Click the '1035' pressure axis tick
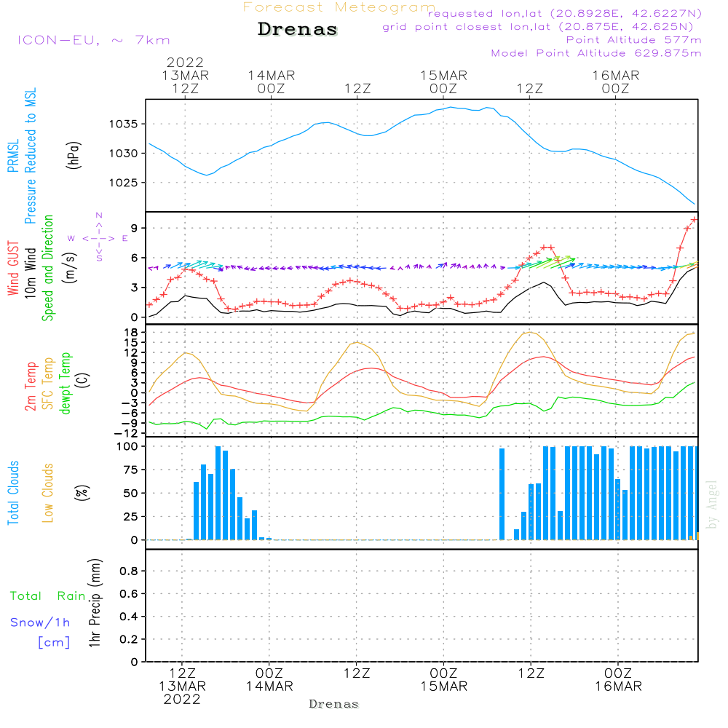 coord(124,124)
